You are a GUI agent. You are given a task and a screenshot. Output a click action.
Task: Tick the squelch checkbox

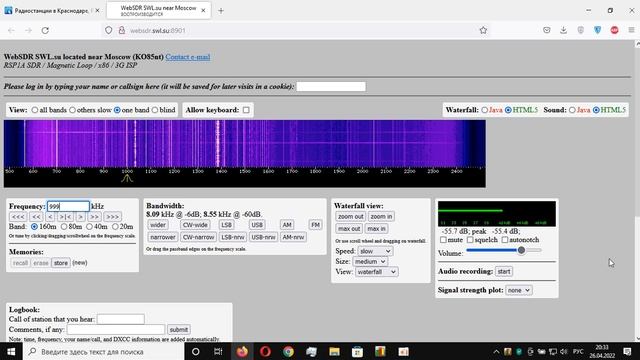470,240
